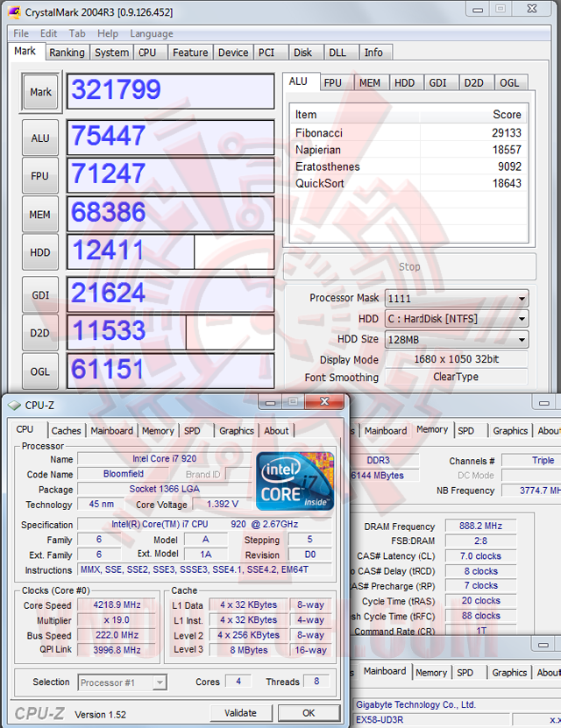Image resolution: width=561 pixels, height=728 pixels.
Task: Open the Memory tab in front CPU-Z
Action: [x=158, y=430]
